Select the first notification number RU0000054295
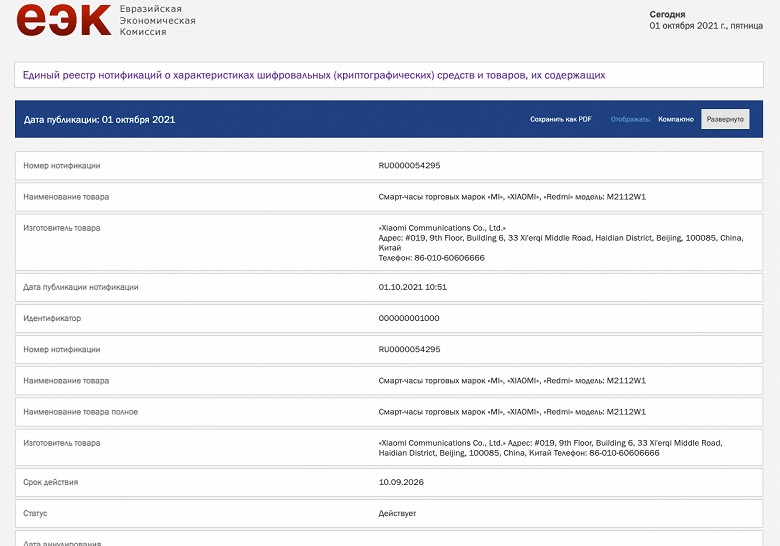Image resolution: width=780 pixels, height=546 pixels. coord(409,166)
